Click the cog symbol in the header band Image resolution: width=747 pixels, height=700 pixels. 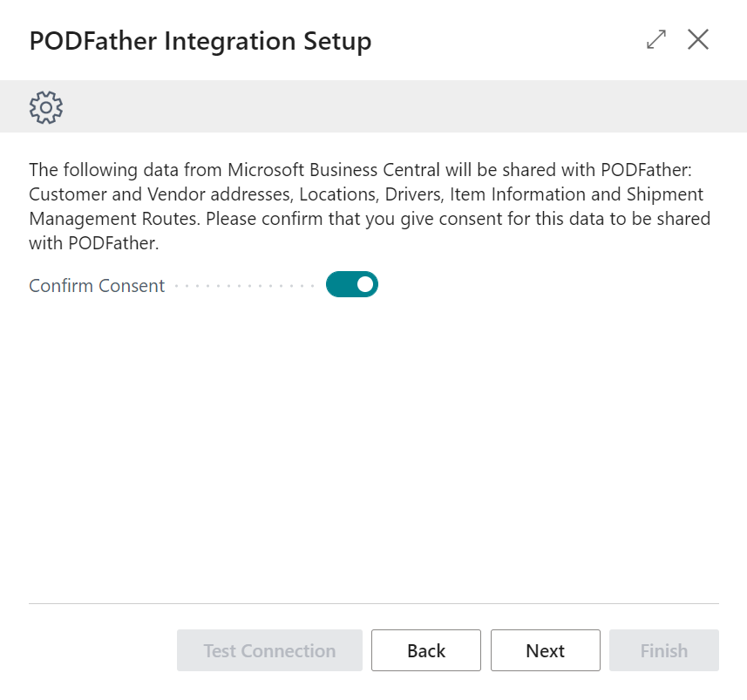pyautogui.click(x=45, y=107)
